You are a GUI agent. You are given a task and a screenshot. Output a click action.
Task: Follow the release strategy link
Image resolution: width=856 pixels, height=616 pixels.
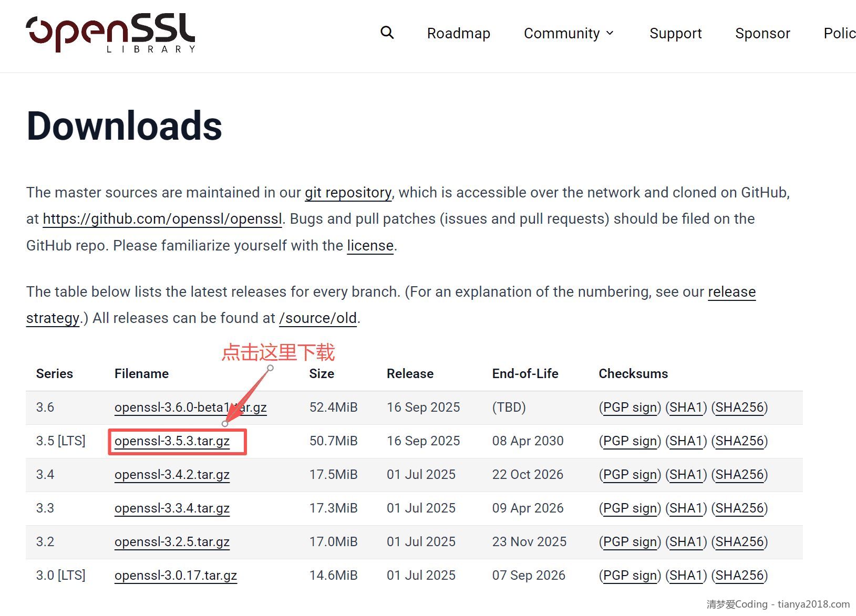[x=731, y=292]
